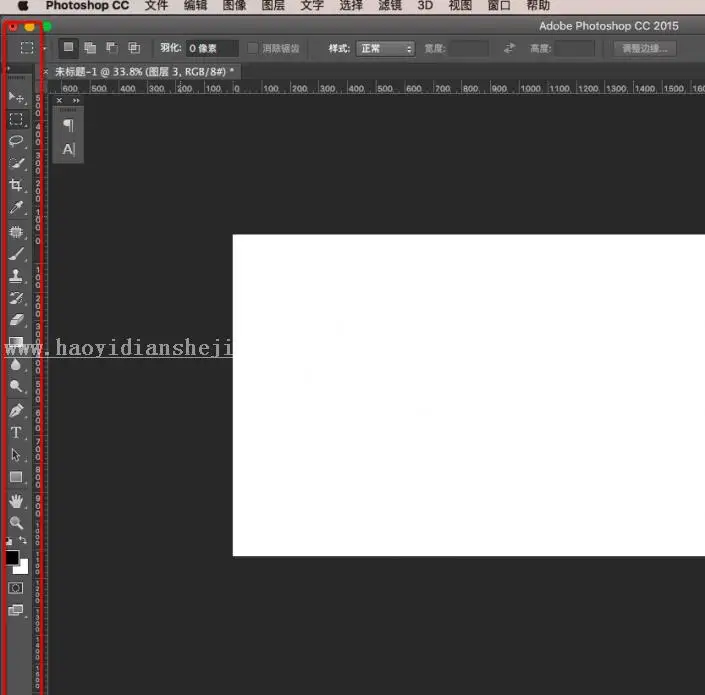
Task: Click the width input field
Action: pyautogui.click(x=469, y=48)
